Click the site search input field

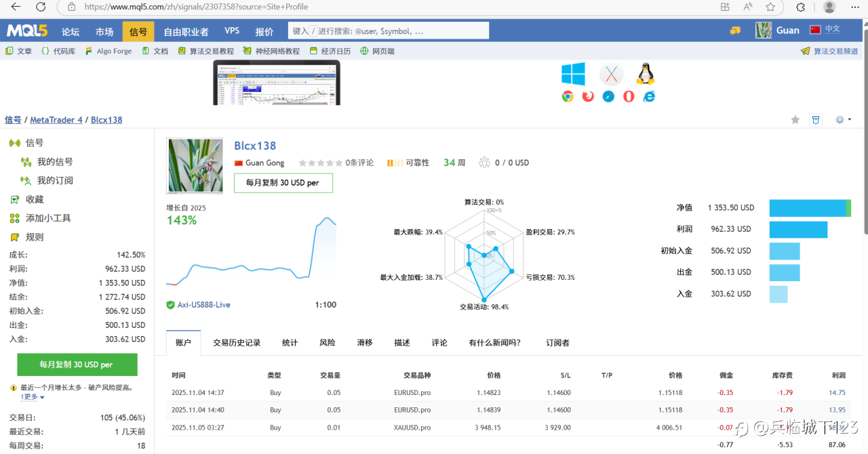(x=389, y=31)
